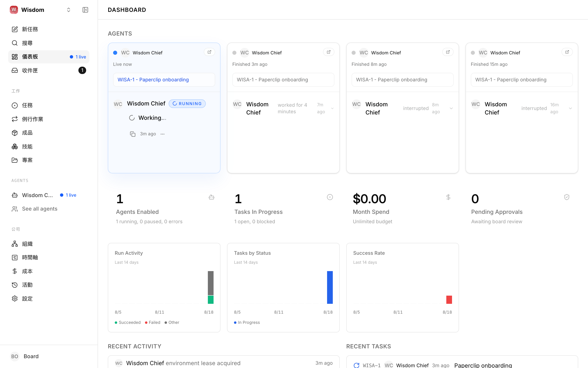
Task: Click Failed legend entry
Action: click(x=153, y=322)
